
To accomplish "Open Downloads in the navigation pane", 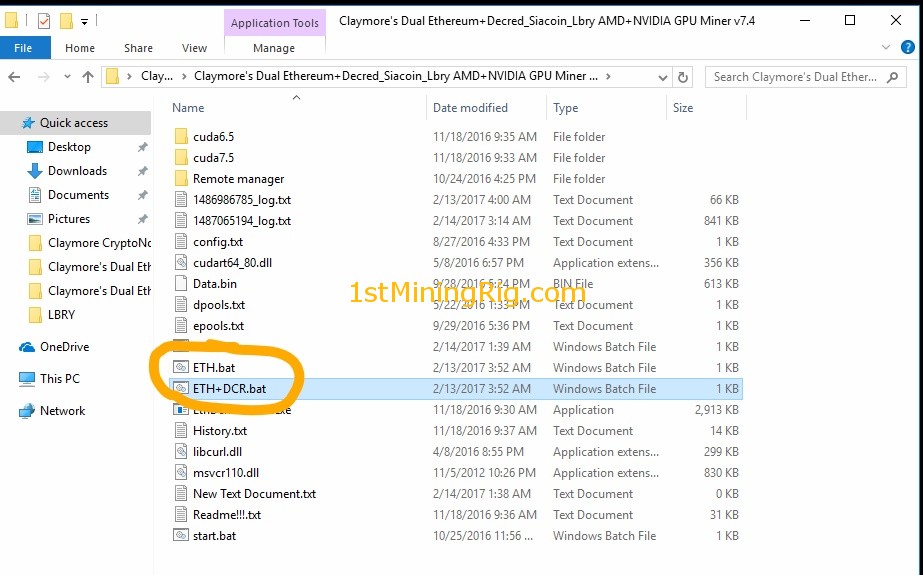I will point(77,171).
